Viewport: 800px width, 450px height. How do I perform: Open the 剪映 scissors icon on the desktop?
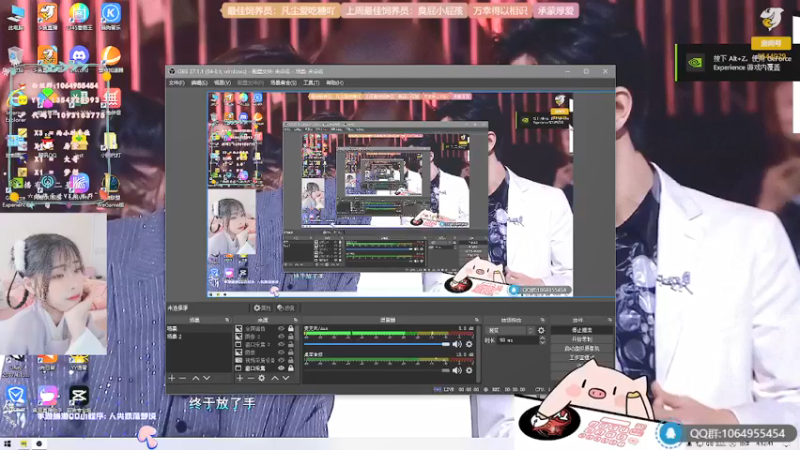pos(79,397)
